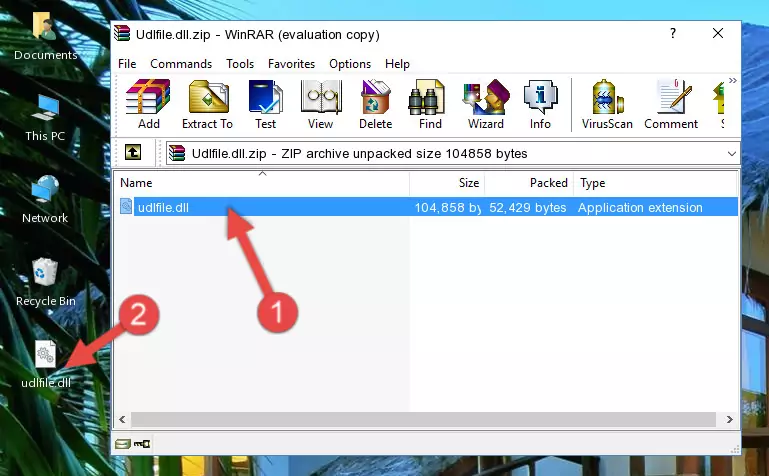
Task: Click the Extract To toolbar icon
Action: coord(207,104)
